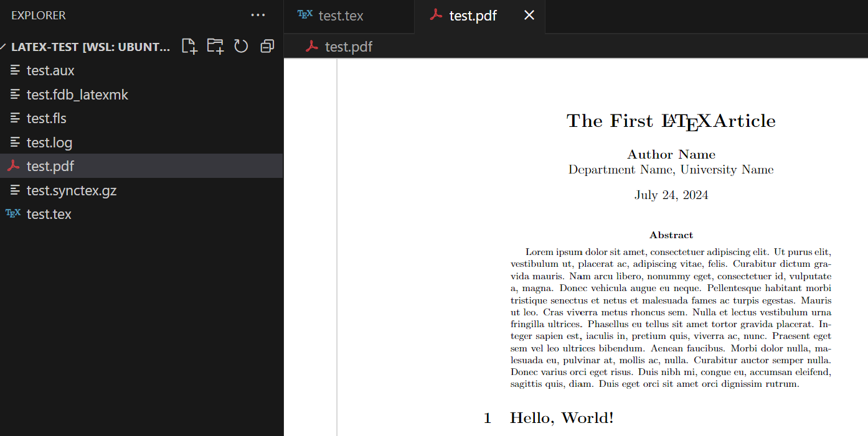Collapse all folders in Explorer

[x=267, y=46]
